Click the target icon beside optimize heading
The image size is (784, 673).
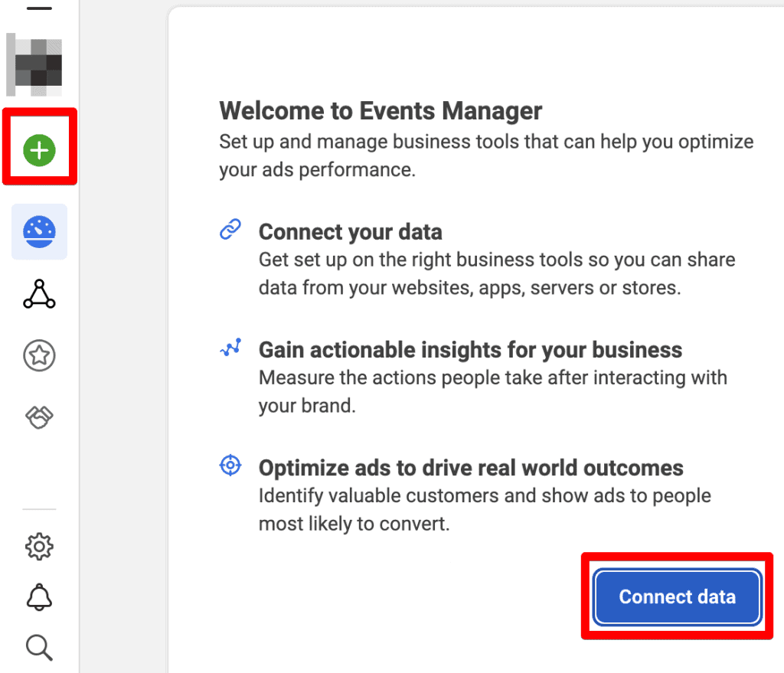tap(230, 465)
